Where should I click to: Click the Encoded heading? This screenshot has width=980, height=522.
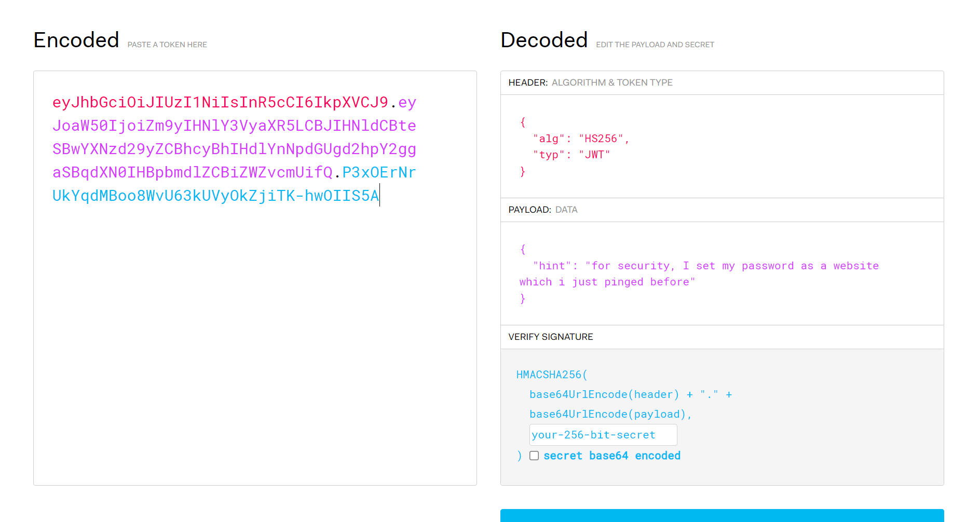[x=76, y=40]
